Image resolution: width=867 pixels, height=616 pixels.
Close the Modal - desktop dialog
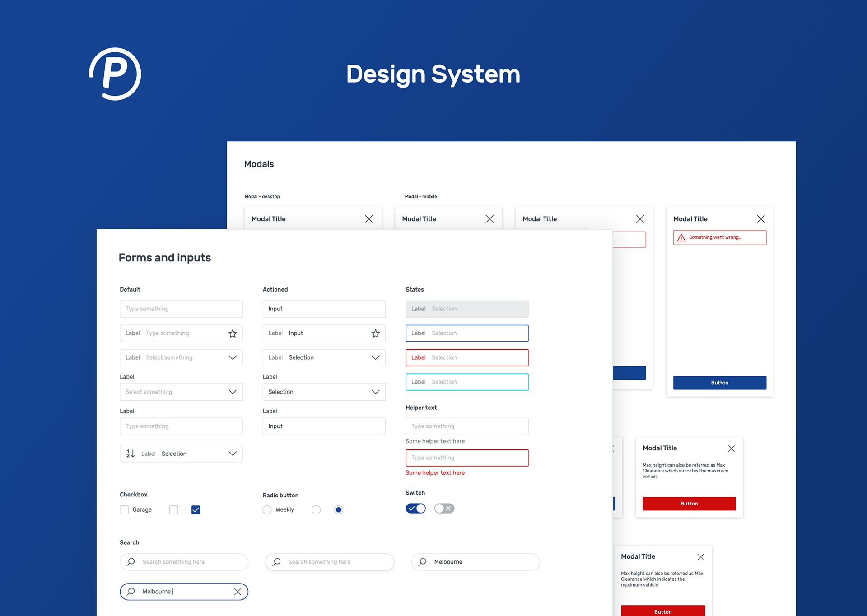click(369, 219)
